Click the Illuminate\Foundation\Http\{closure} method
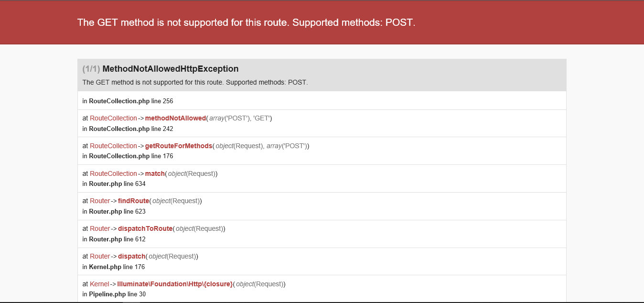Viewport: 644px width, 303px height. [x=174, y=284]
